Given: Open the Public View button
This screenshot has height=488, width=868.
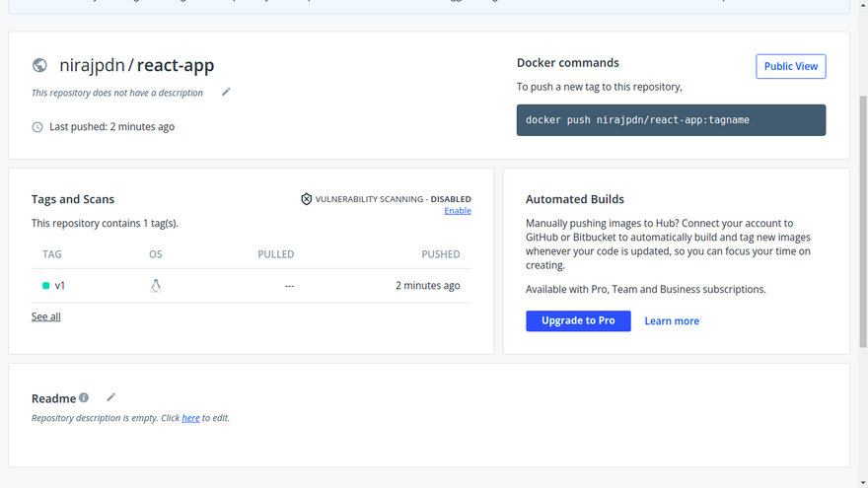Looking at the screenshot, I should pos(790,66).
